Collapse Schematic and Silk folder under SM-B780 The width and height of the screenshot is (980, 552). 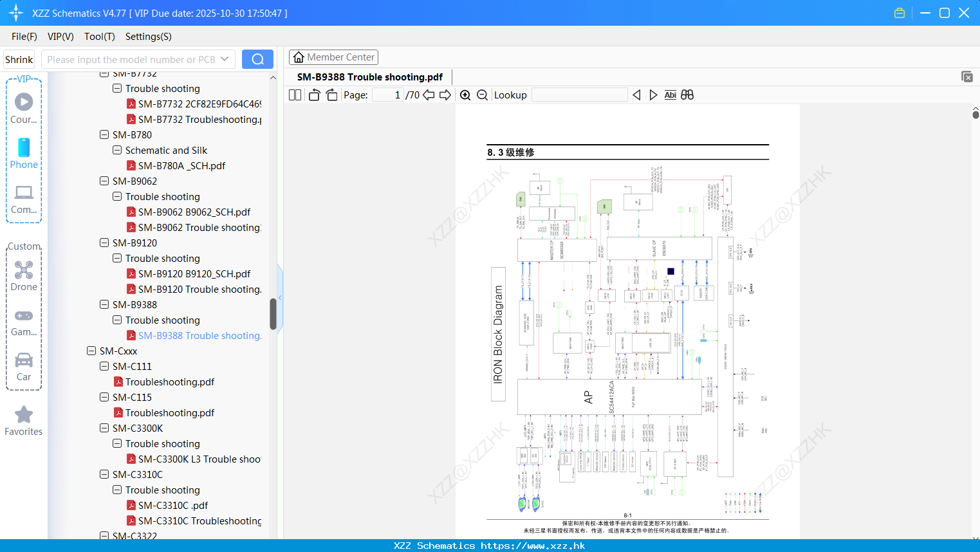click(117, 150)
